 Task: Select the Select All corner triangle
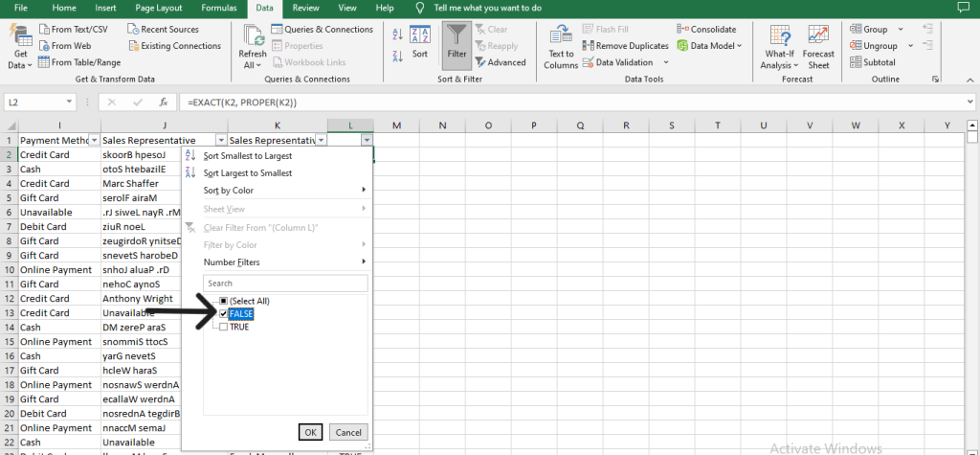10,125
